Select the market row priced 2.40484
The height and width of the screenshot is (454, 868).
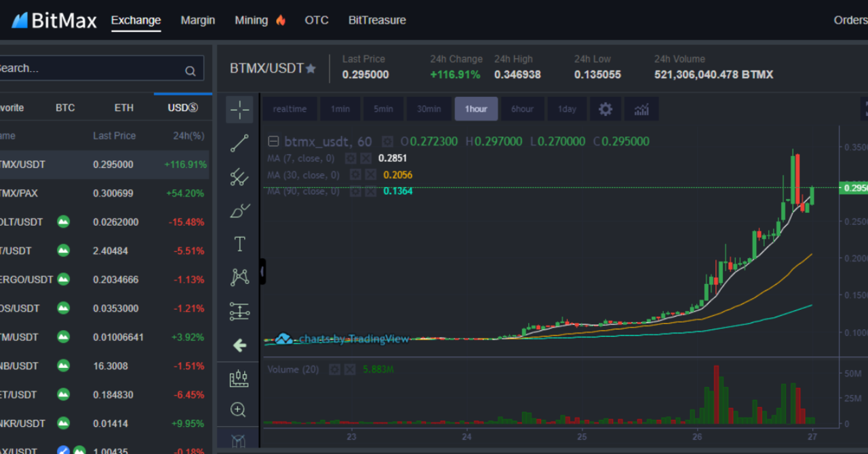click(104, 251)
